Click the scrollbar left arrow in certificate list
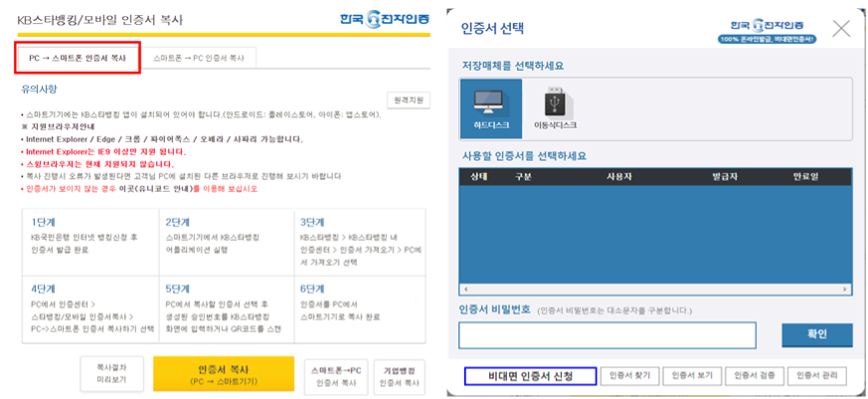This screenshot has width=868, height=399. point(465,290)
